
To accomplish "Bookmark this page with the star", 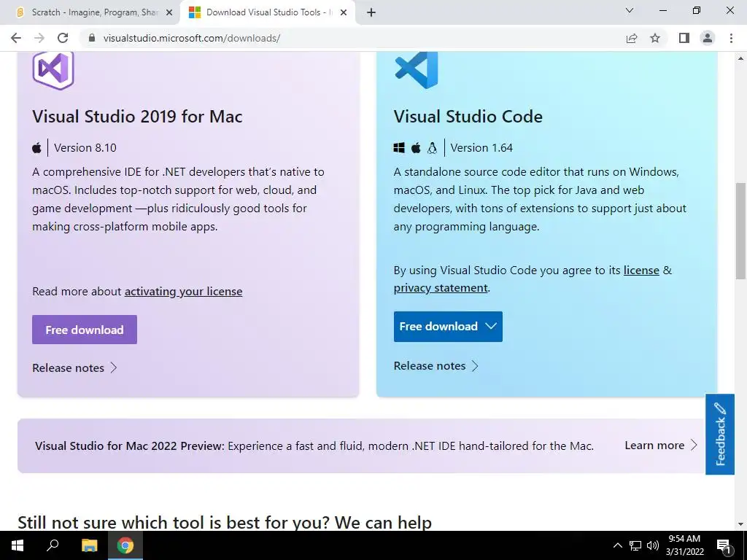I will 655,38.
